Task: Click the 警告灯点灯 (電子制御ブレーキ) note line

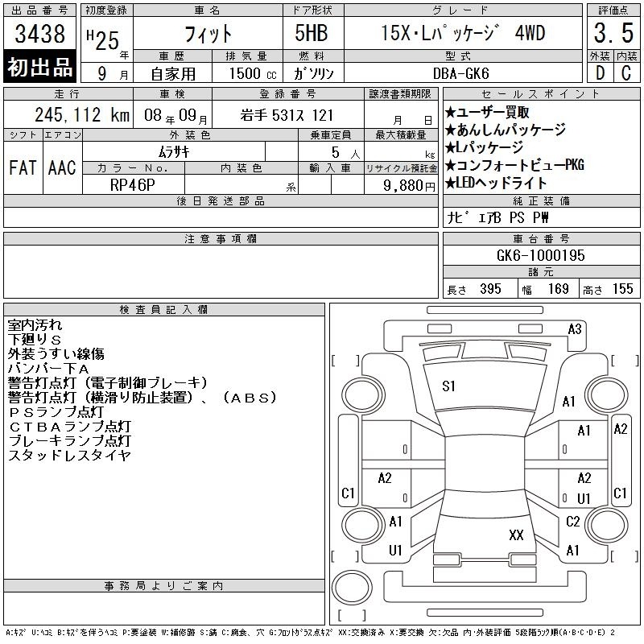Action: (108, 382)
